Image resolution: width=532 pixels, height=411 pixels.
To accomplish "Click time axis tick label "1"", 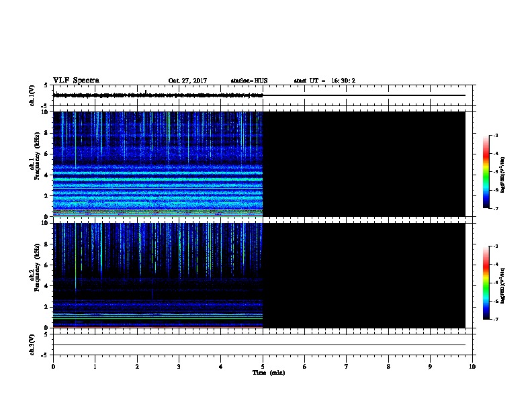I will (95, 367).
